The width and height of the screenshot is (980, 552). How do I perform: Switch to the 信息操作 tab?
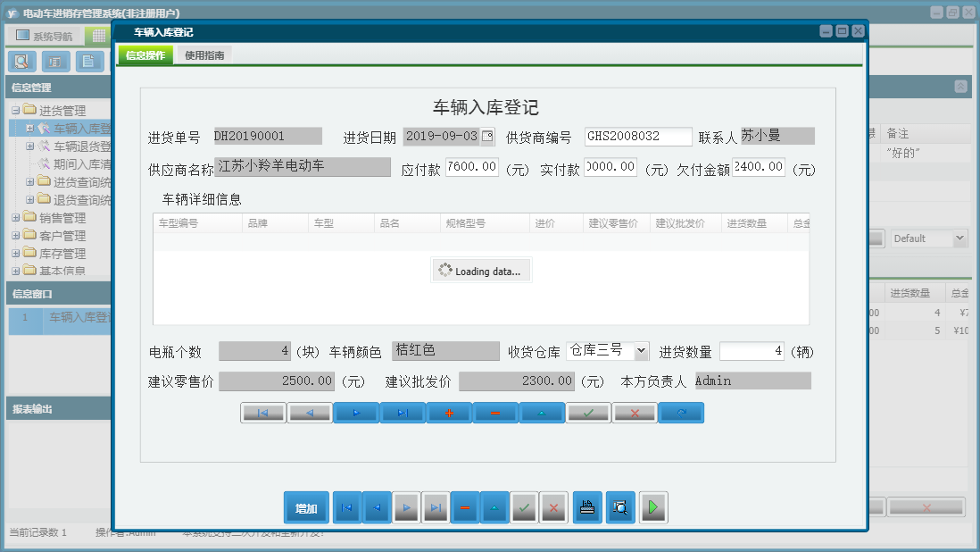pyautogui.click(x=145, y=55)
